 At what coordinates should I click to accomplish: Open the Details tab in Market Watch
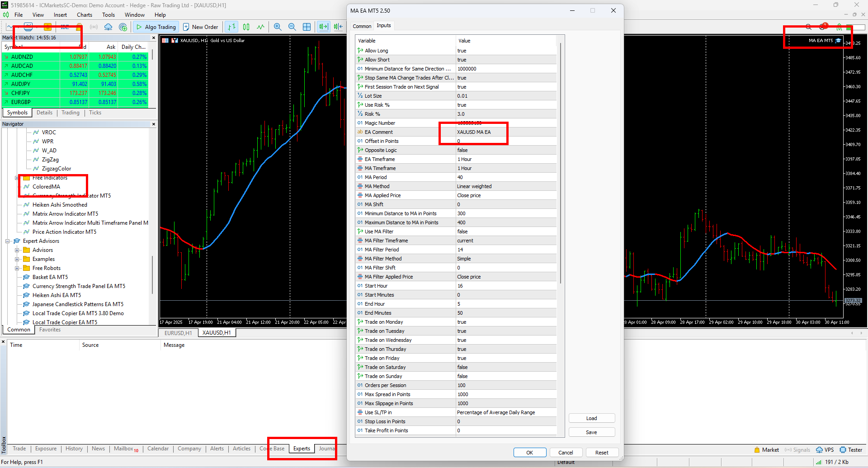[44, 113]
